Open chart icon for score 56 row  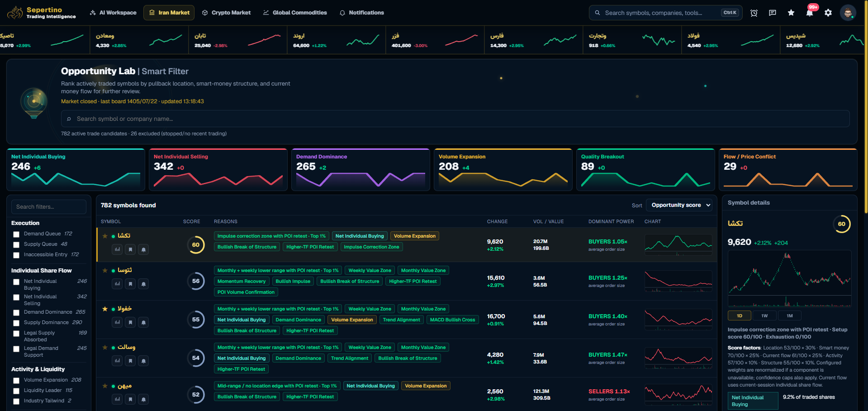click(x=118, y=284)
